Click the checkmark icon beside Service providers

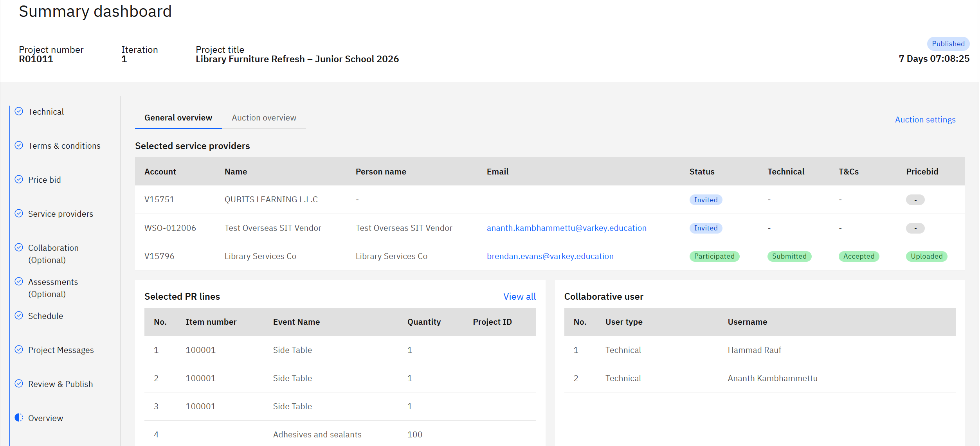(x=19, y=214)
